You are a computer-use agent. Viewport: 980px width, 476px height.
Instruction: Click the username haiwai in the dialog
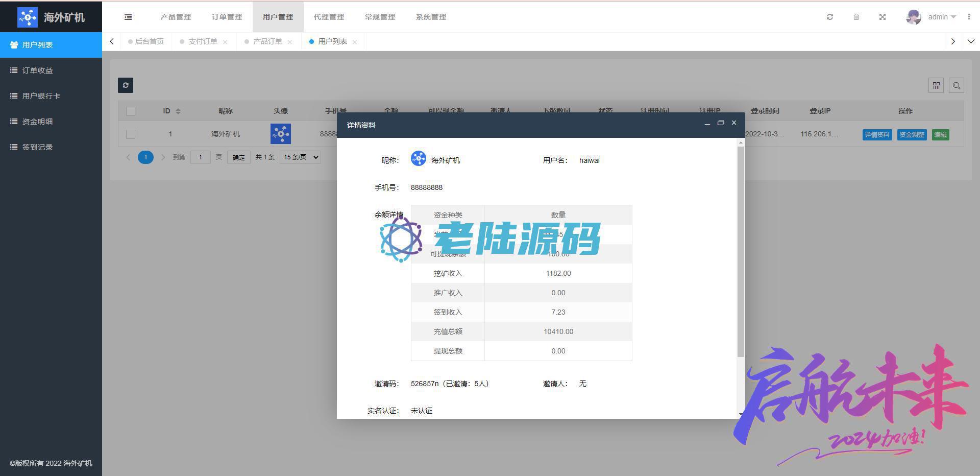[590, 160]
